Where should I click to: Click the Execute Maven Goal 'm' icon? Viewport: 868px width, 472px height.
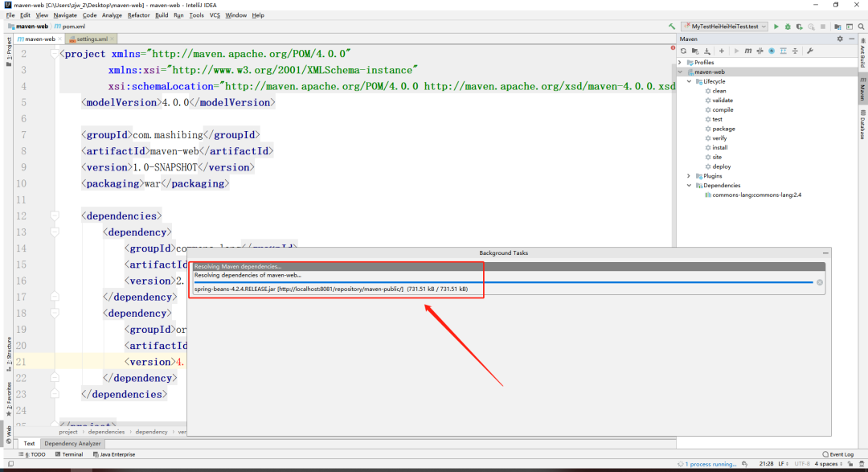748,51
